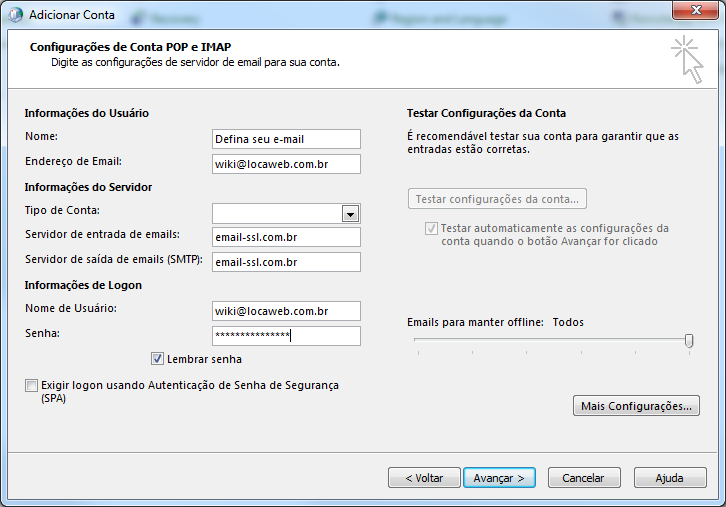Select the Nome input field
Screen dimensions: 726x507
286,139
